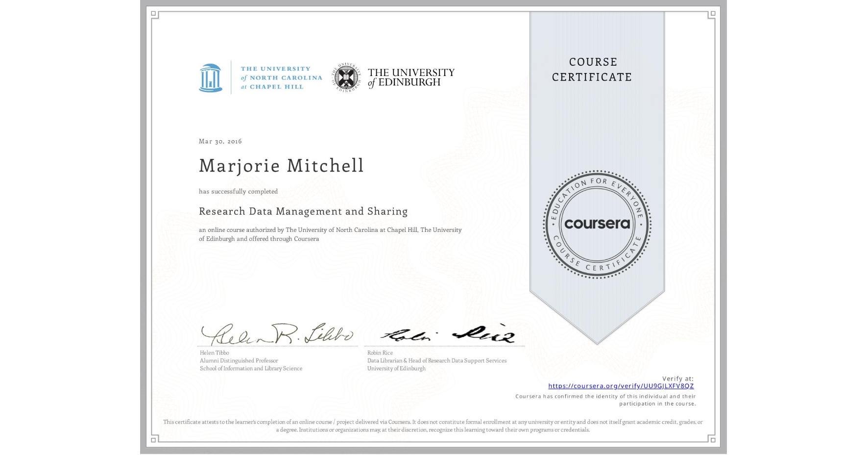The height and width of the screenshot is (455, 868).
Task: Select 'Coursera has confirmed the identity' statement
Action: 606,400
